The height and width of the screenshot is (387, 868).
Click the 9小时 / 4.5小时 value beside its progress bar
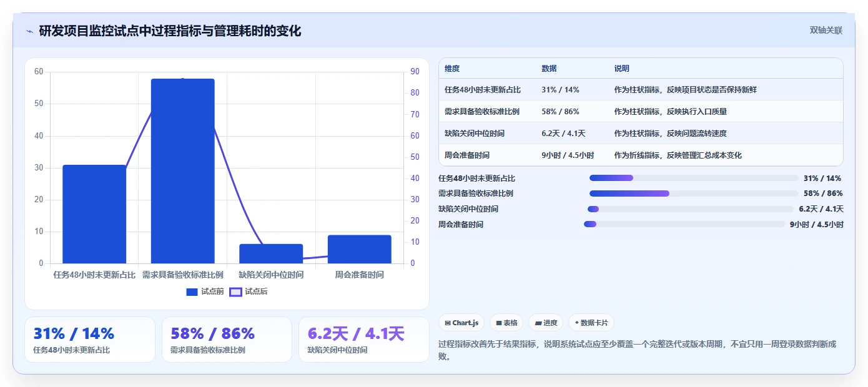pos(817,225)
